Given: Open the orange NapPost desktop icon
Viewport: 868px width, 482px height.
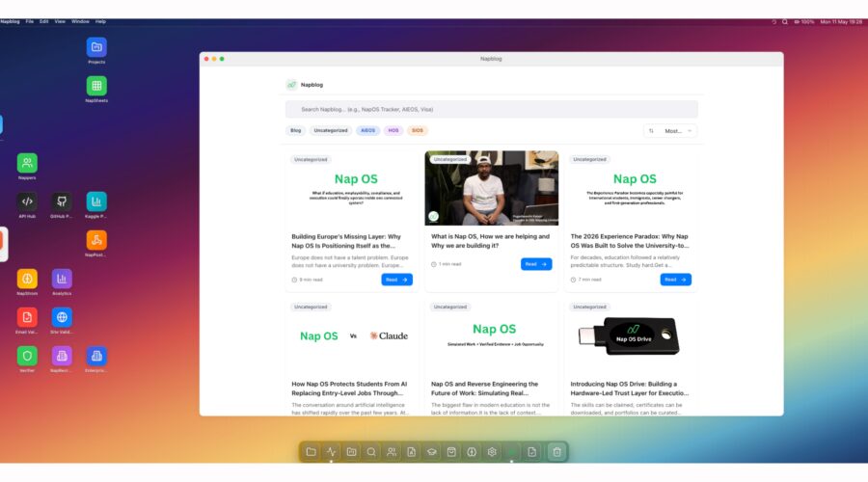Looking at the screenshot, I should tap(96, 240).
